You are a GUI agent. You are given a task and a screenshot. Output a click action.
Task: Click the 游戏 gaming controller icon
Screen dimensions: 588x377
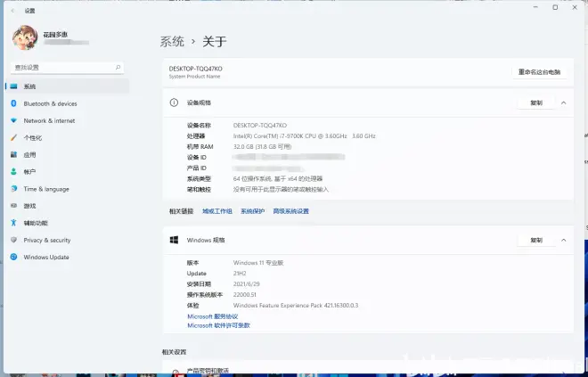tap(14, 206)
